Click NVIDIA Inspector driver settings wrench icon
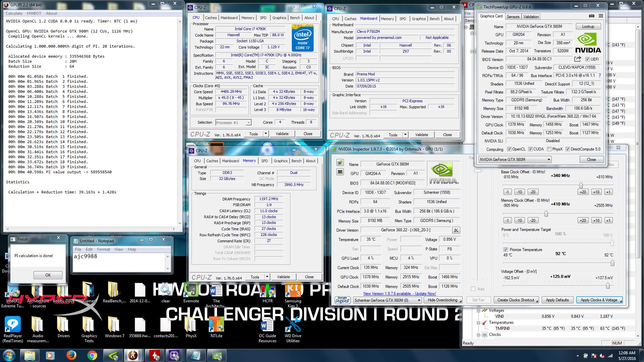The width and height of the screenshot is (644, 362). [456, 230]
